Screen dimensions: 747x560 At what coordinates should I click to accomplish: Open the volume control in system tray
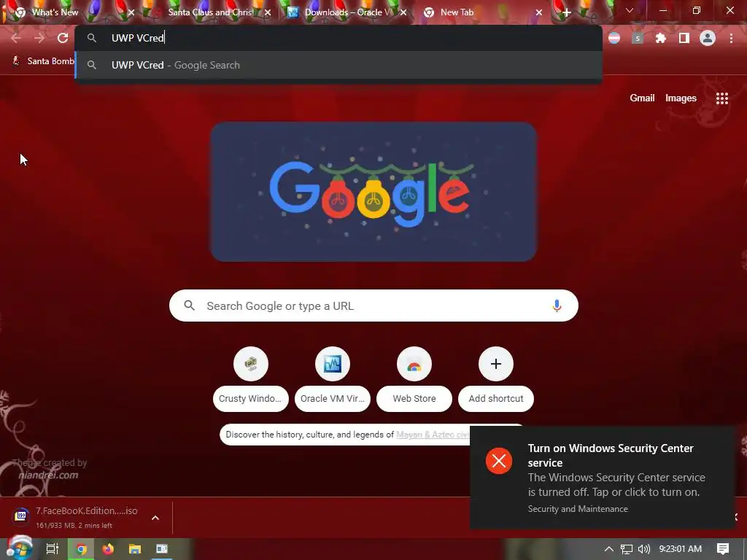(643, 549)
